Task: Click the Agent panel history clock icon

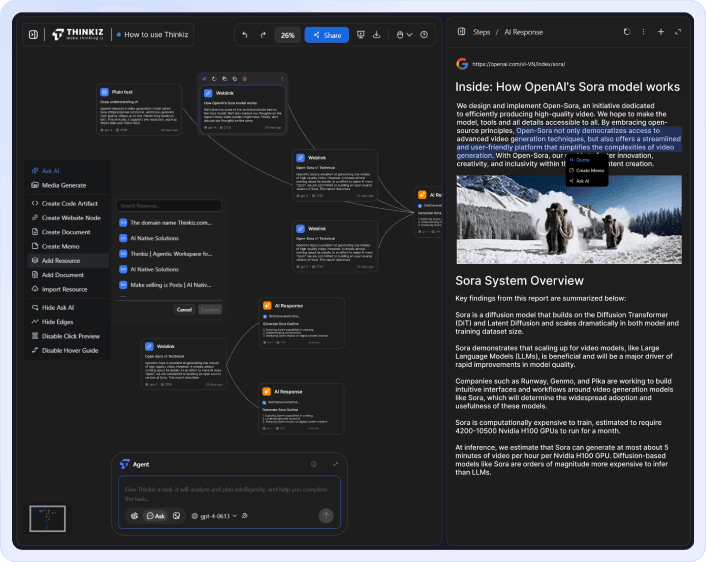Action: (314, 464)
